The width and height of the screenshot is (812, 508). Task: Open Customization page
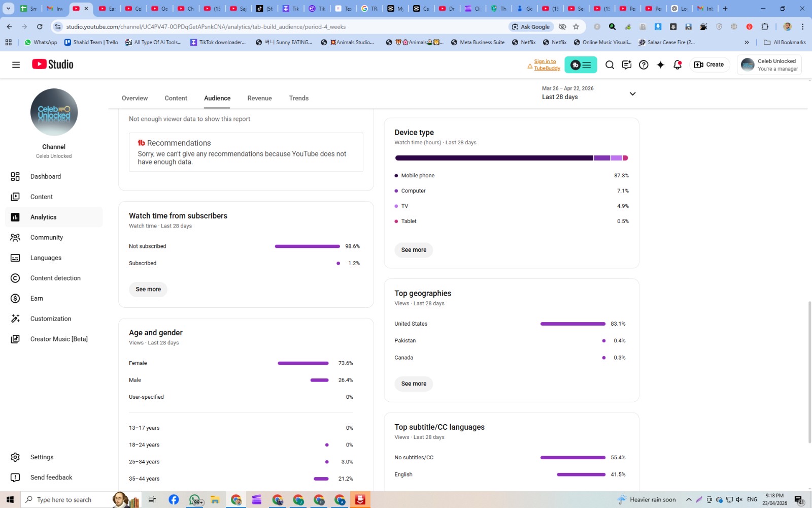click(54, 319)
